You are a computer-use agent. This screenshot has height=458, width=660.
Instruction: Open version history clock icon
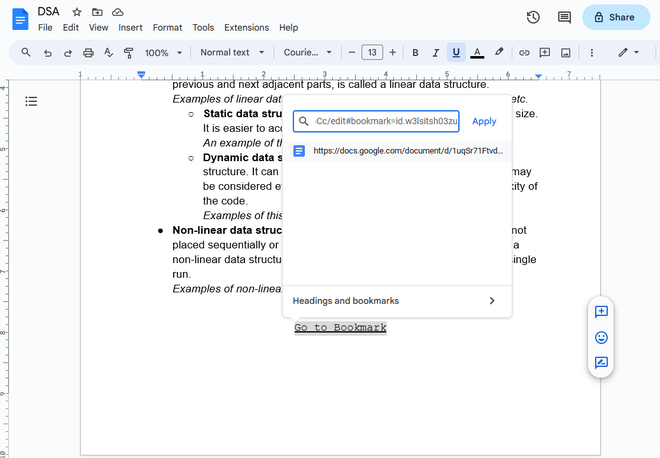coord(533,17)
